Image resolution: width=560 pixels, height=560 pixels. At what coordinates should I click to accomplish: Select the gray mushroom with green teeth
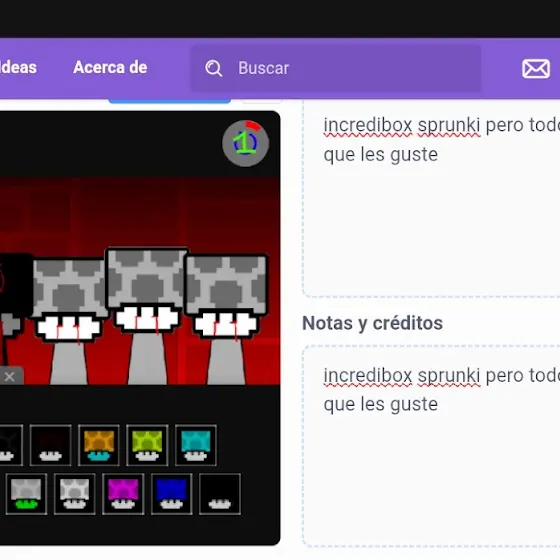point(26,494)
